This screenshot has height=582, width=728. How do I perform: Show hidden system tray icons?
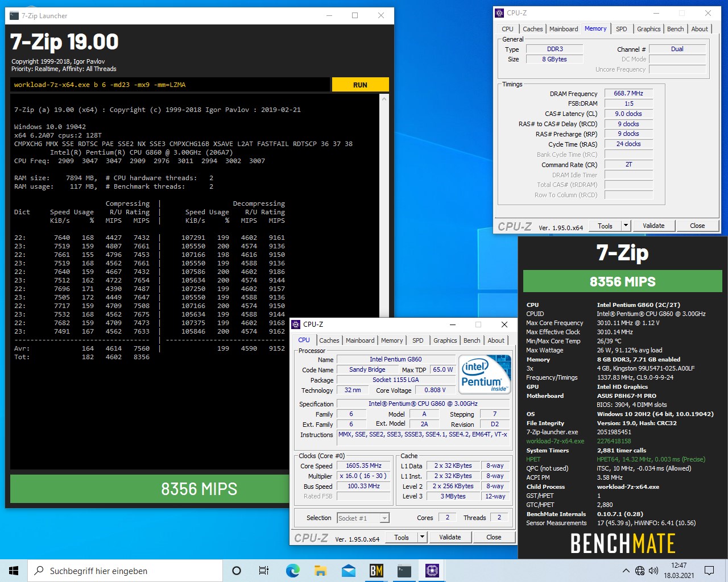[x=626, y=571]
